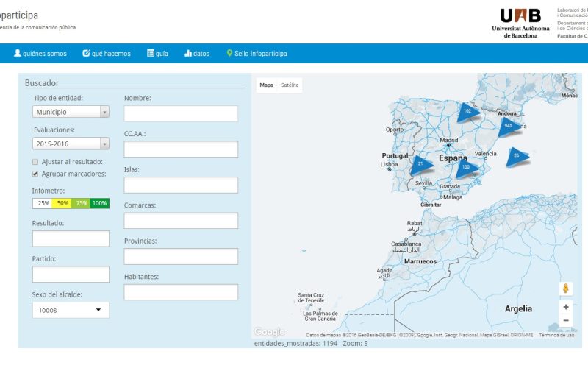Click the Google logo on the map
This screenshot has height=368, width=588.
(x=269, y=332)
